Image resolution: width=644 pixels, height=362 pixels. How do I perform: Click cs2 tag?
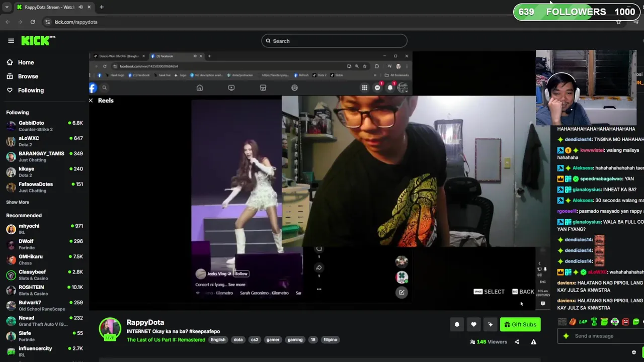coord(255,340)
